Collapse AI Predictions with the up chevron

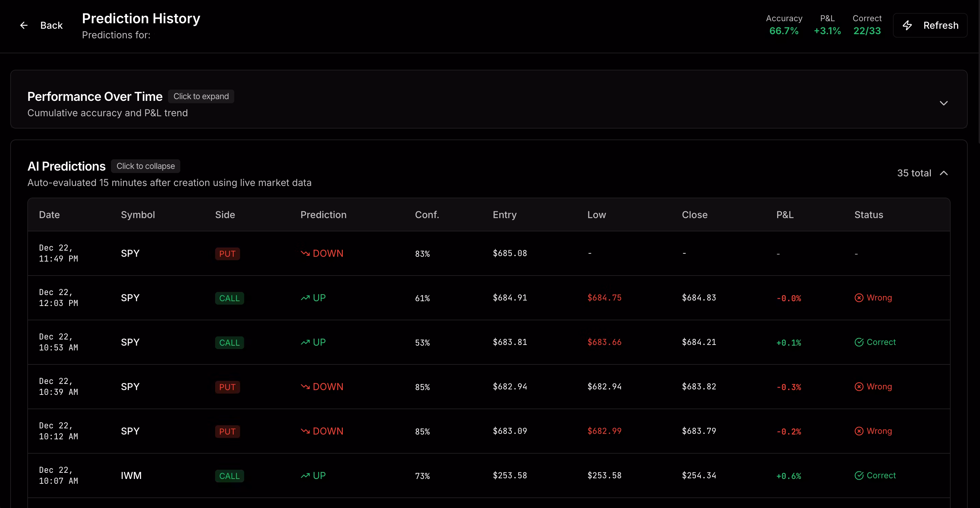click(x=943, y=173)
